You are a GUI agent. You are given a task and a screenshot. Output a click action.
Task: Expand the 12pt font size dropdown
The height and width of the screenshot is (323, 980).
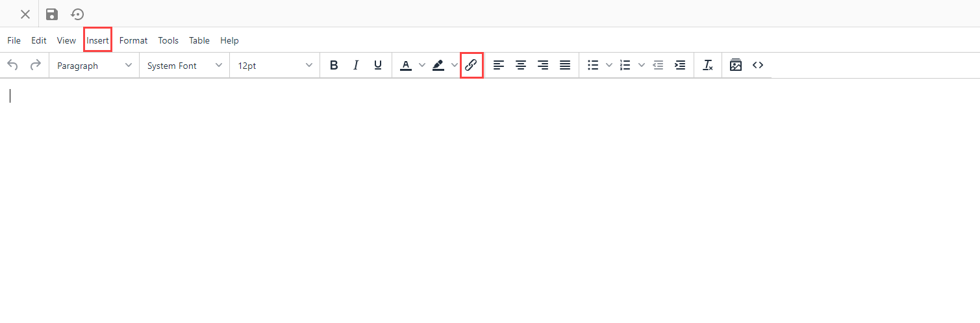(275, 66)
